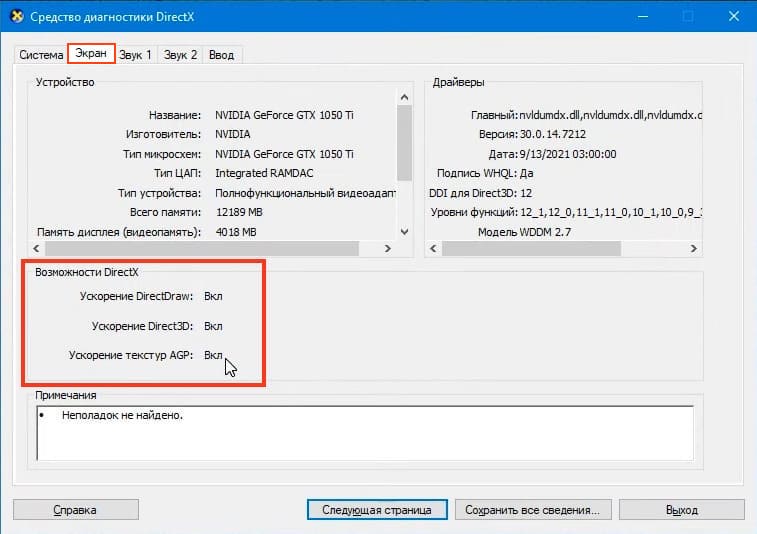Click right arrow of Драйверы horizontal scrollbar
The height and width of the screenshot is (534, 757).
(694, 249)
